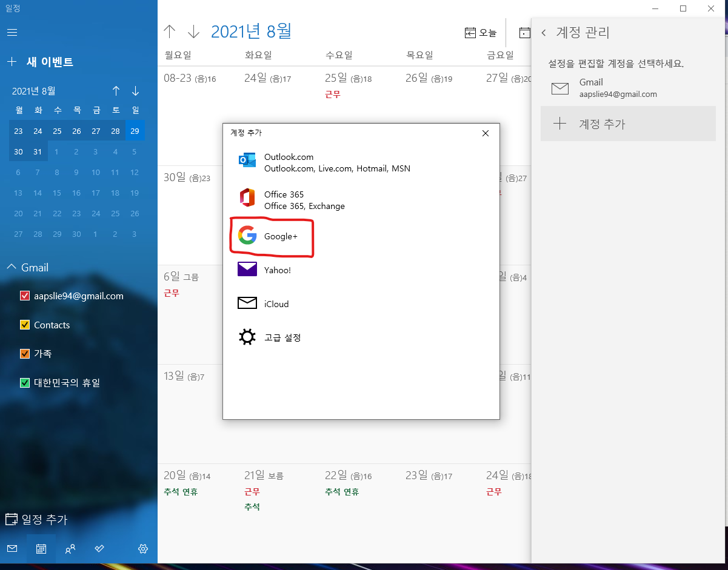Toggle the 가족 calendar checkbox

pos(25,354)
